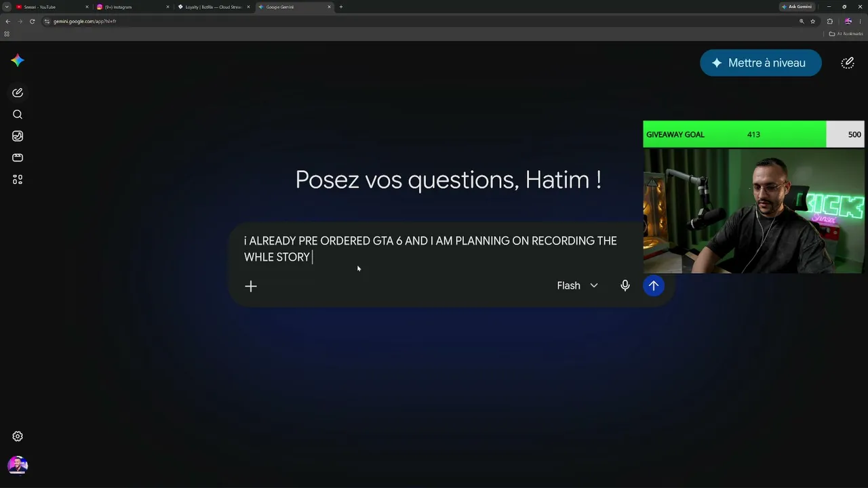This screenshot has height=488, width=868.
Task: Open the image library sidebar icon
Action: 18,136
